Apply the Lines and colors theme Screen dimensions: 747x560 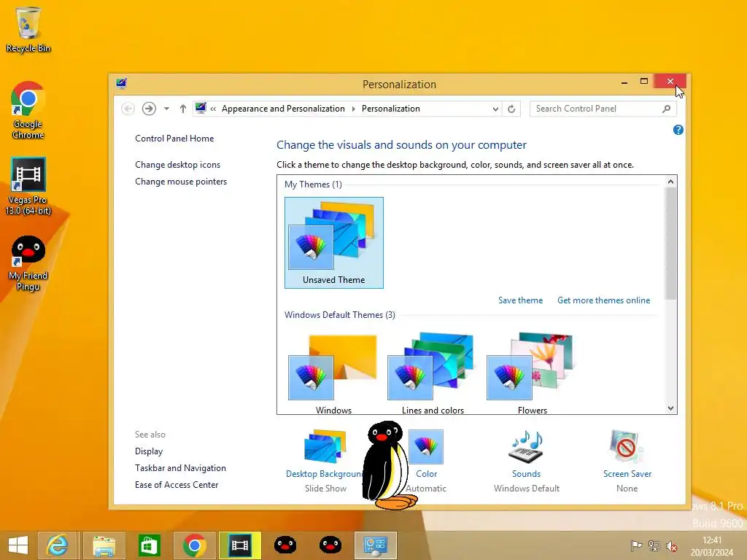[433, 373]
